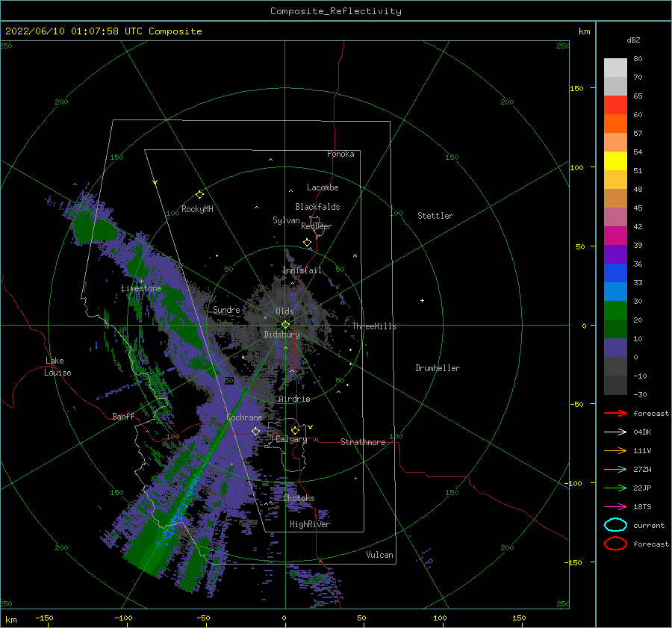This screenshot has height=628, width=672.
Task: Click the yellow diamond marker near Cochrane
Action: (x=255, y=431)
